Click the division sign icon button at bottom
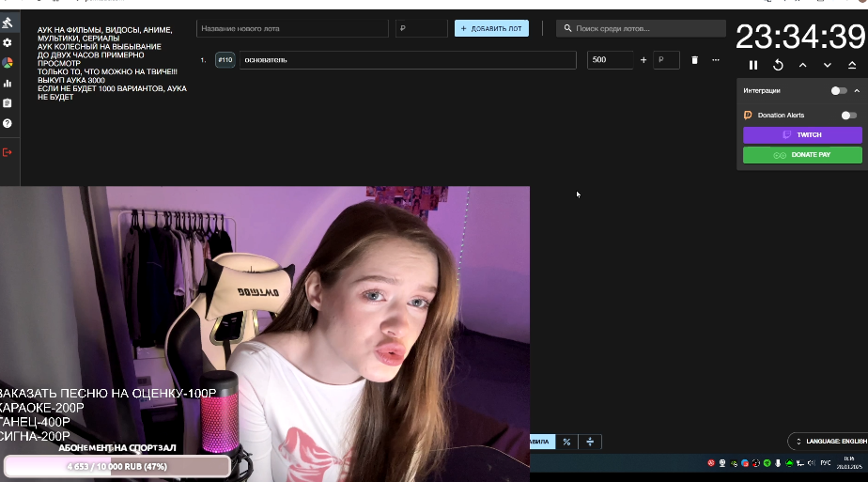The width and height of the screenshot is (868, 482). point(590,442)
